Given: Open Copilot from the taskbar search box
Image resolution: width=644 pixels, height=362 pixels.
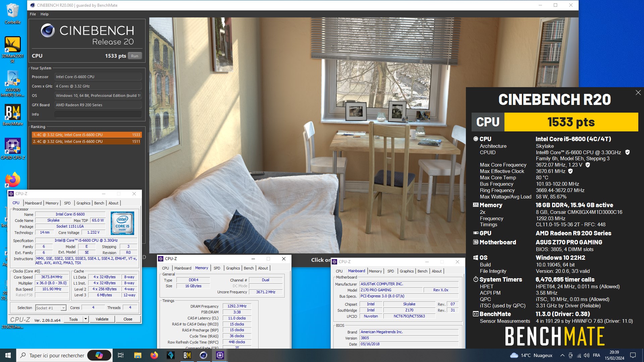Looking at the screenshot, I should pos(99,355).
